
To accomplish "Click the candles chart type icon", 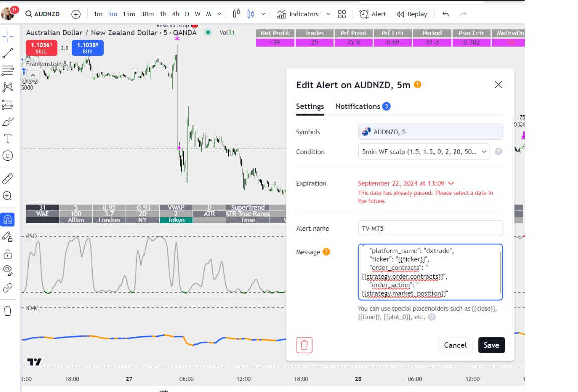I will [x=251, y=14].
